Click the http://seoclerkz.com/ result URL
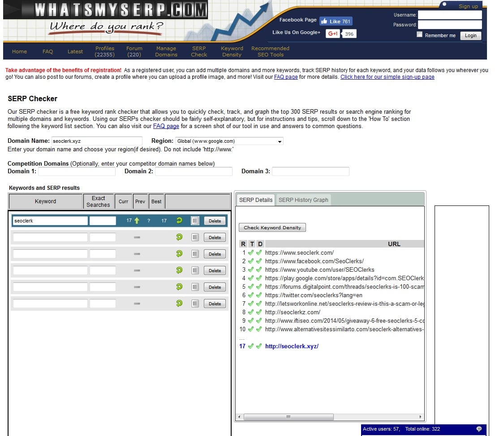 point(293,312)
